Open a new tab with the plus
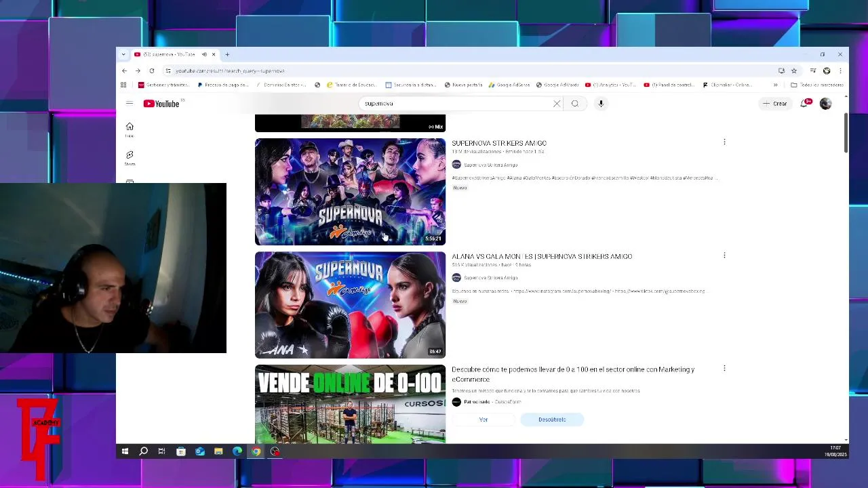Image resolution: width=868 pixels, height=488 pixels. click(227, 54)
